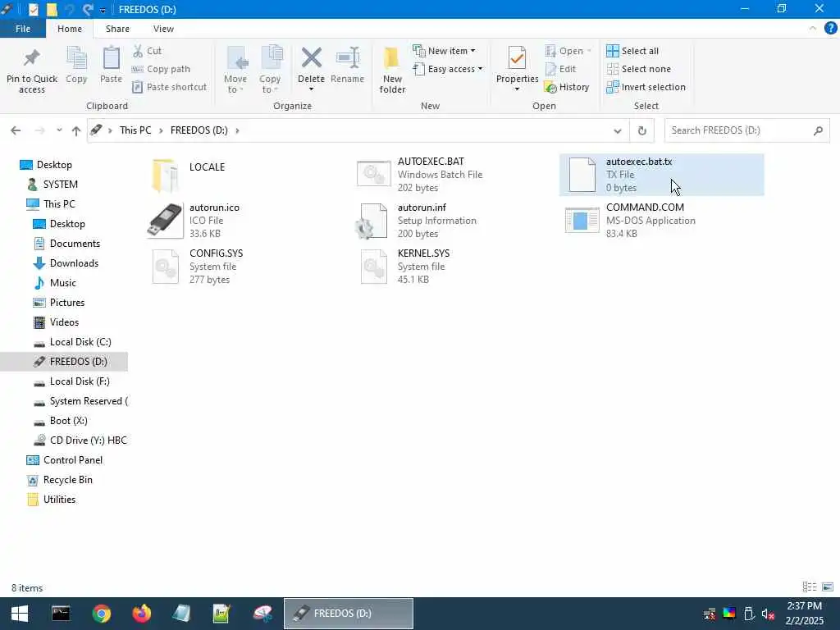
Task: Cut the selected file
Action: [x=148, y=51]
